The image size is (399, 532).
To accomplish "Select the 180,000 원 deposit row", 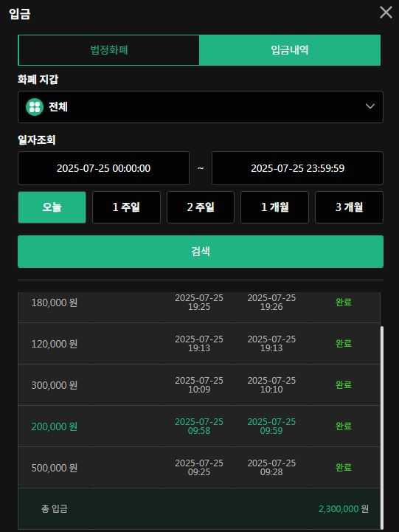I will [199, 303].
